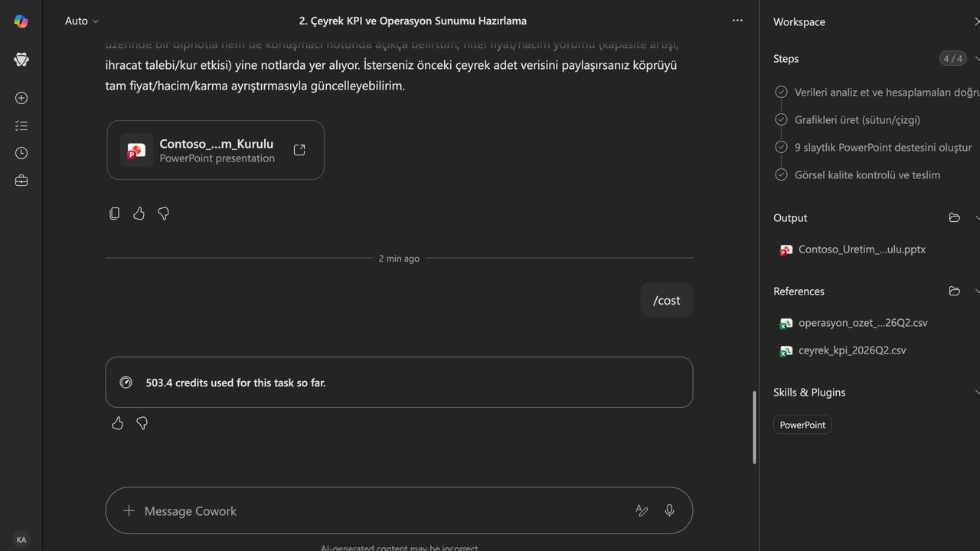The height and width of the screenshot is (551, 980).
Task: Click PowerPoint icon beside Contoso_Uretim output
Action: point(786,250)
